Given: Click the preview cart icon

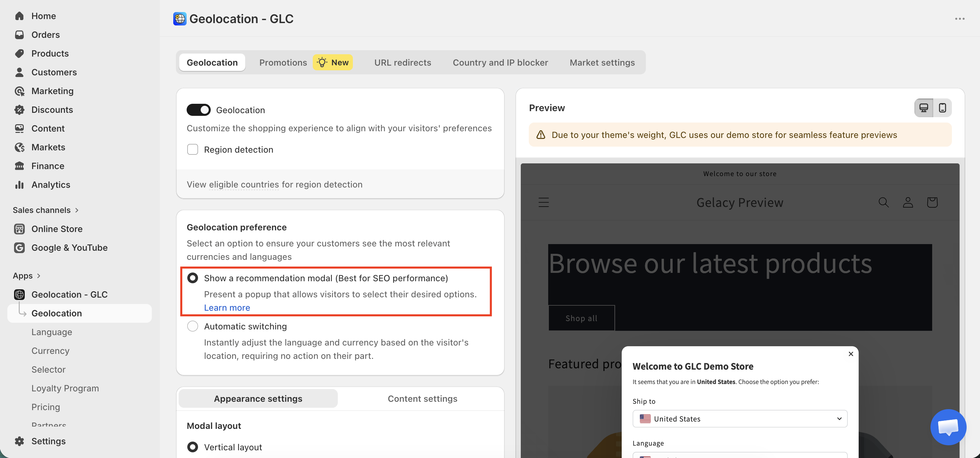Looking at the screenshot, I should coord(932,202).
